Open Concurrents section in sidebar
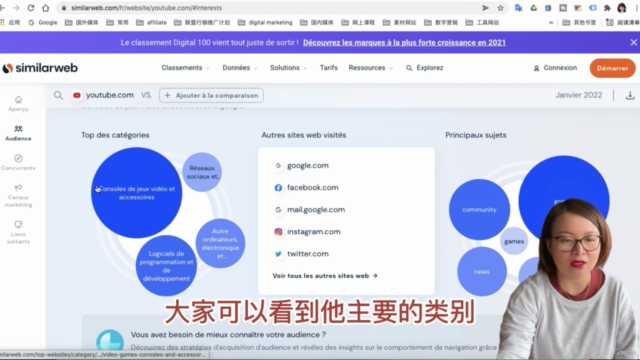Image resolution: width=640 pixels, height=360 pixels. click(x=18, y=162)
